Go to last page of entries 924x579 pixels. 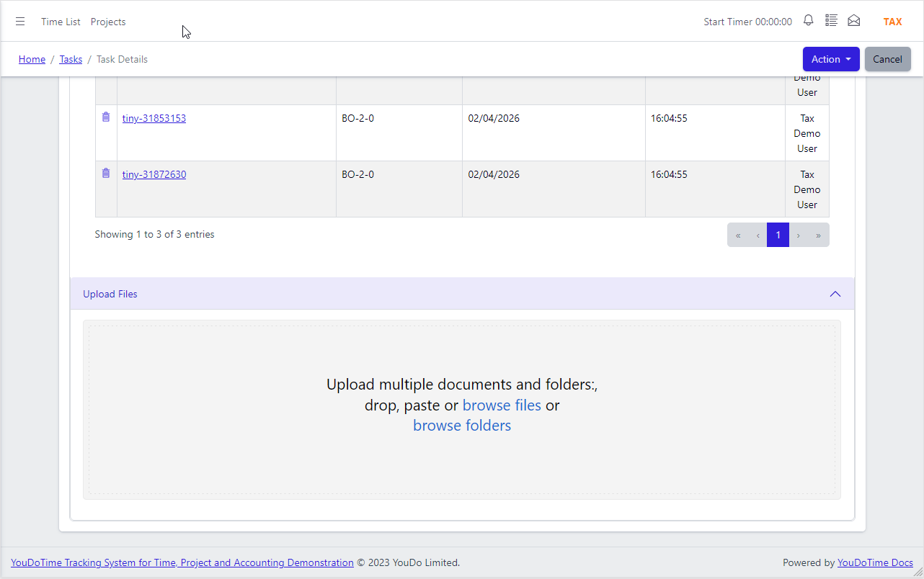[818, 235]
